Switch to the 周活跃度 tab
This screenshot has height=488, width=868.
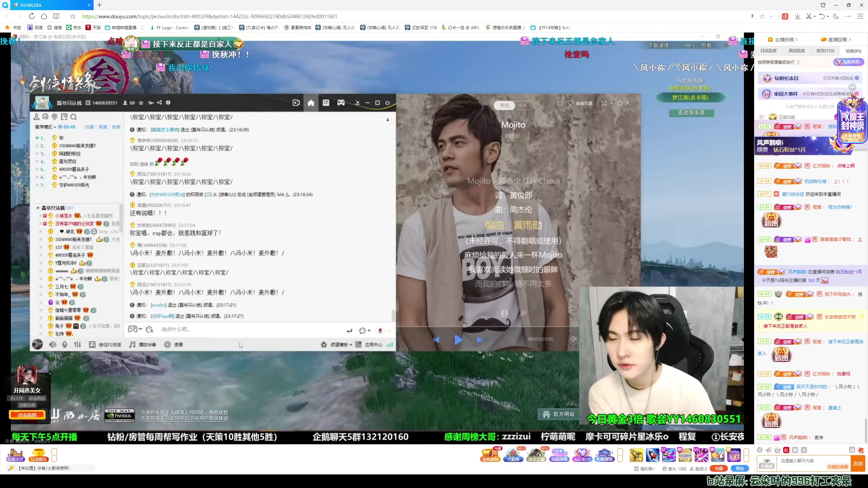coord(796,51)
